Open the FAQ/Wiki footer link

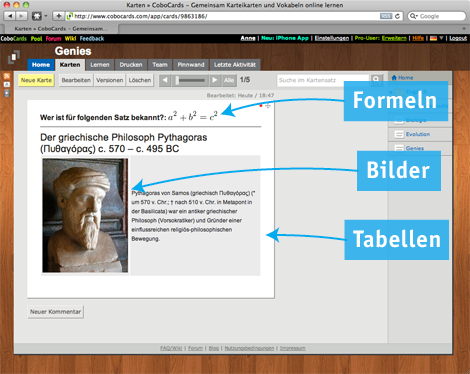[171, 348]
